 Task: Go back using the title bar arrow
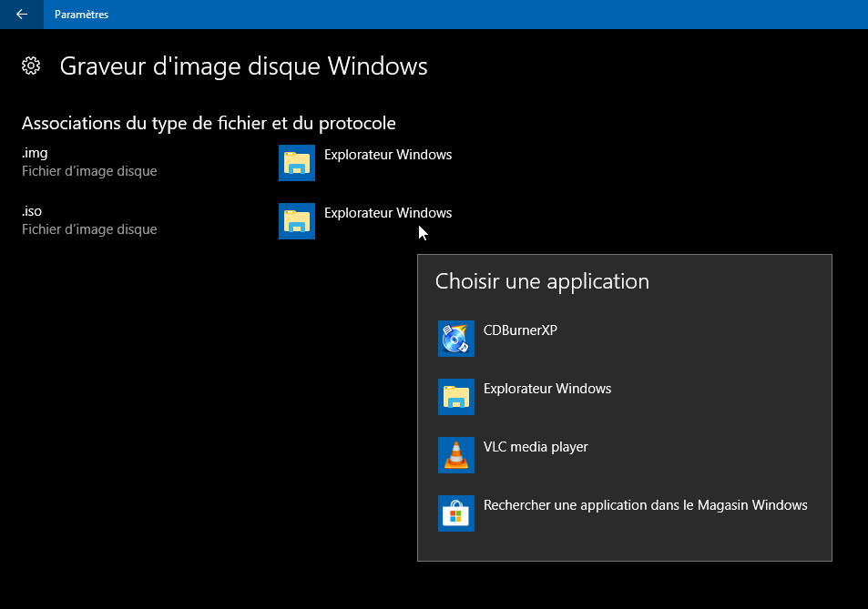21,14
